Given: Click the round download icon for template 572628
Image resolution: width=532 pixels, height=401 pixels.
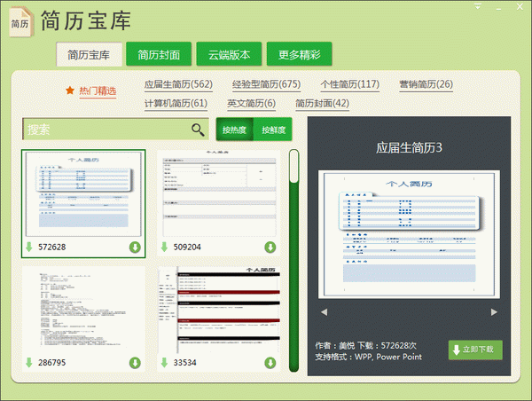Looking at the screenshot, I should pos(135,248).
